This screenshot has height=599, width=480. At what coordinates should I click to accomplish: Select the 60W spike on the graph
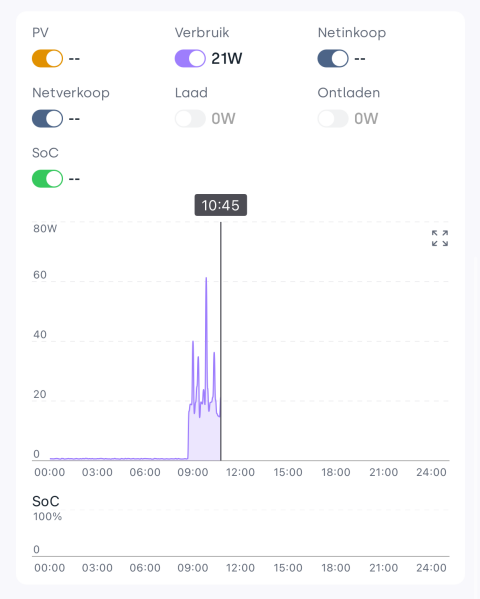(x=206, y=280)
